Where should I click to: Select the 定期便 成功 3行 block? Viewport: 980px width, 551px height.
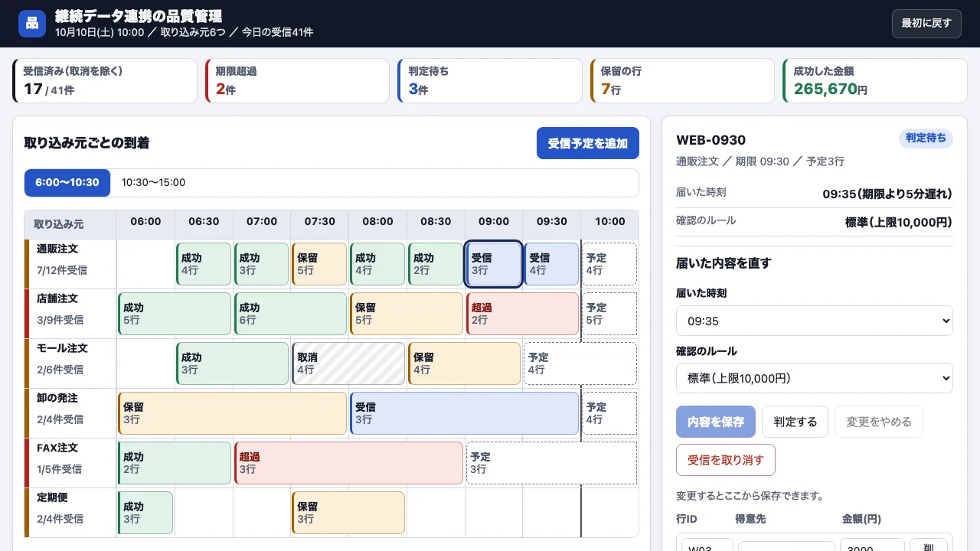click(145, 513)
